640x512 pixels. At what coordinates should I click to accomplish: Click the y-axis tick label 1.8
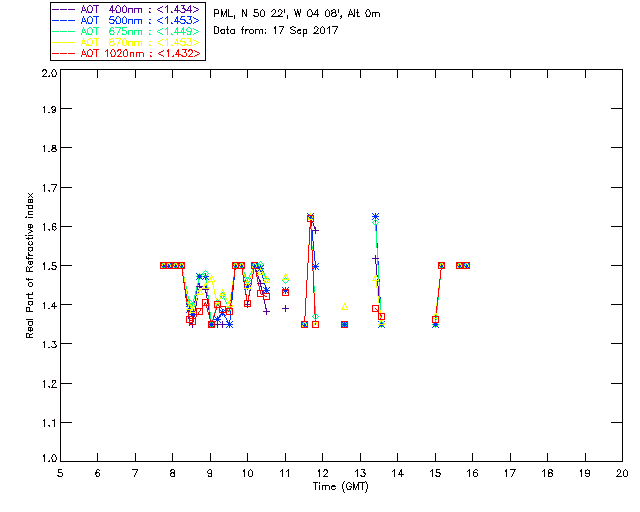click(49, 148)
